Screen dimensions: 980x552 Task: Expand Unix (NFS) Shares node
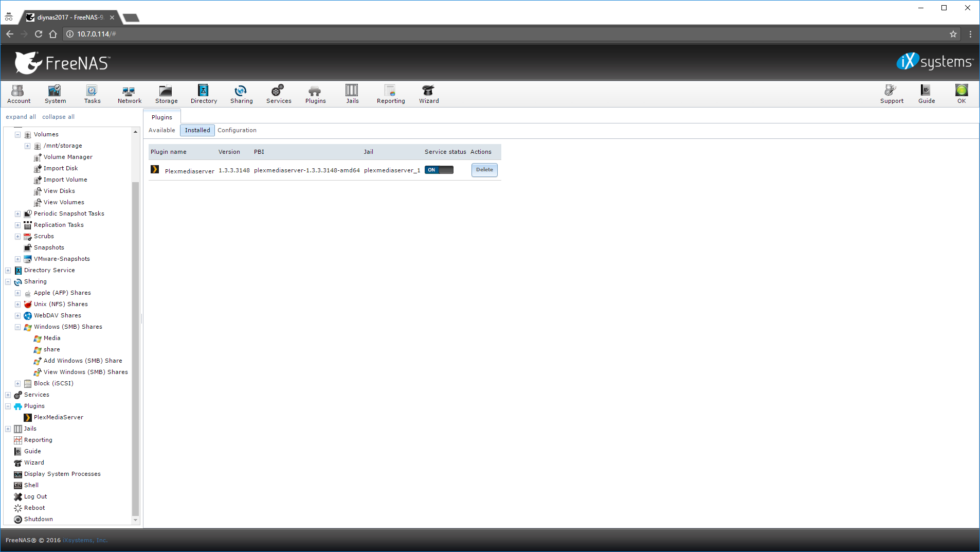point(17,305)
